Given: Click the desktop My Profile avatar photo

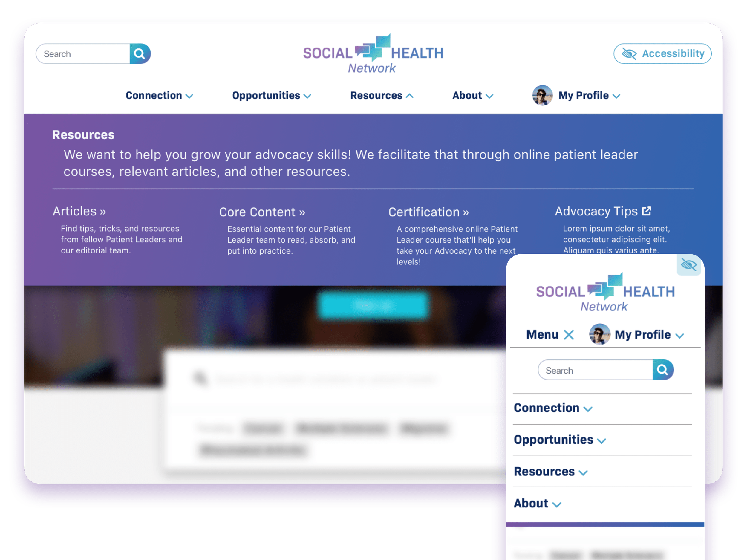Looking at the screenshot, I should (542, 96).
